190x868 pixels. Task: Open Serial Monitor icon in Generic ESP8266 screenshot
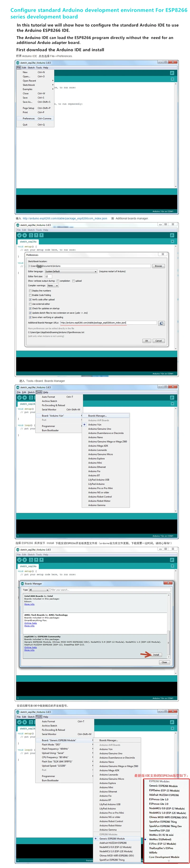tap(172, 722)
